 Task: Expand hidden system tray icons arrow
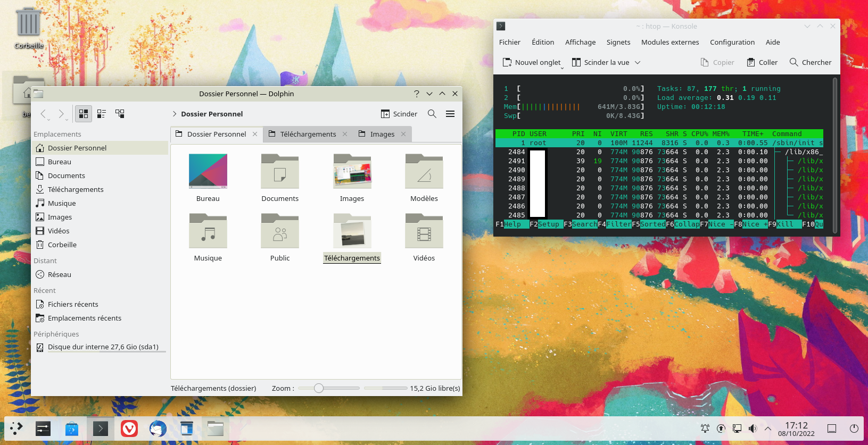[x=768, y=429]
